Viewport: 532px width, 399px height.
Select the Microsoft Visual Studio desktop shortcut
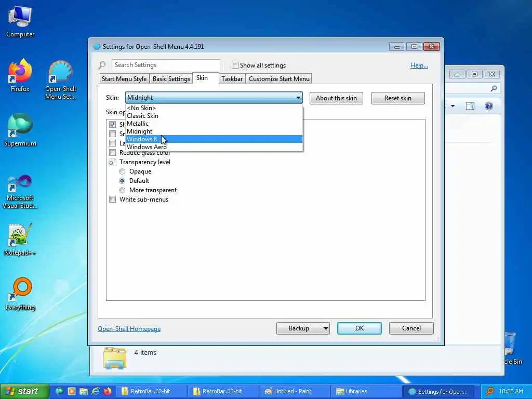click(20, 192)
